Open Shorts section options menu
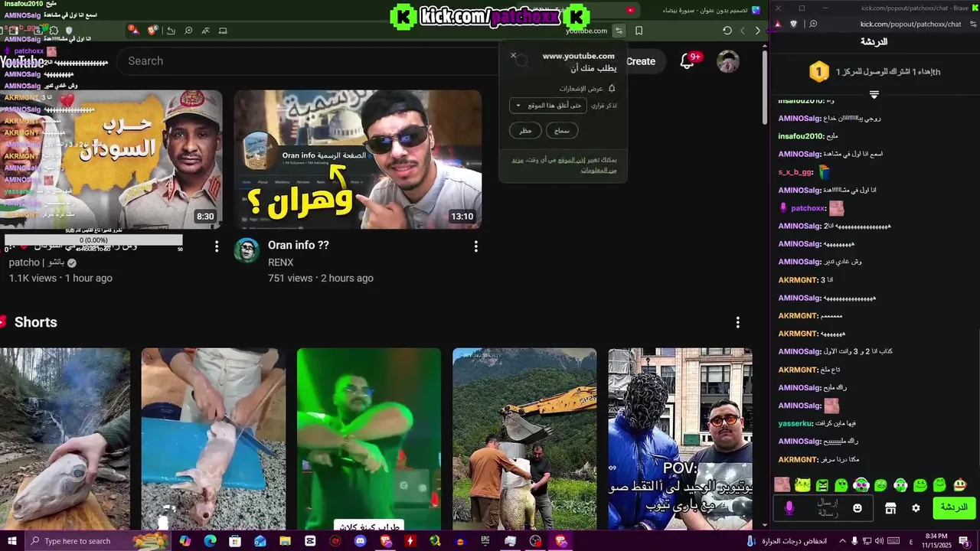The height and width of the screenshot is (551, 980). click(x=737, y=323)
